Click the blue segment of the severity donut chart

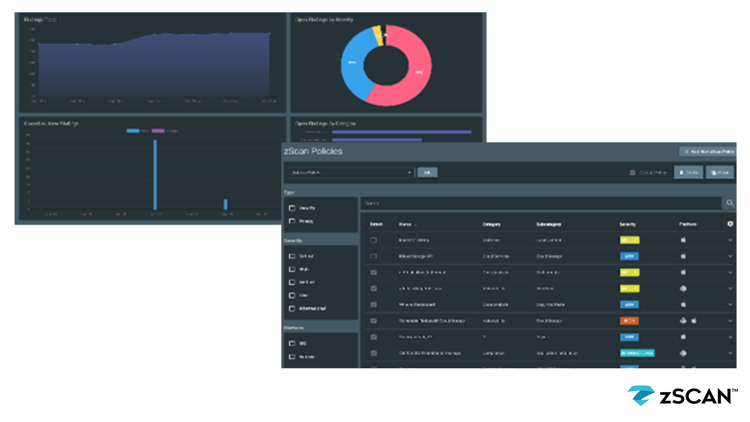tap(353, 62)
